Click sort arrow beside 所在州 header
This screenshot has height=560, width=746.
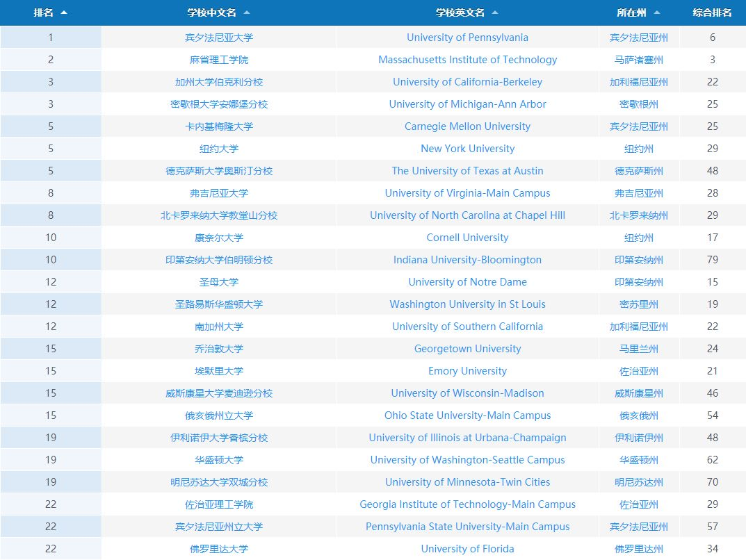pyautogui.click(x=657, y=13)
